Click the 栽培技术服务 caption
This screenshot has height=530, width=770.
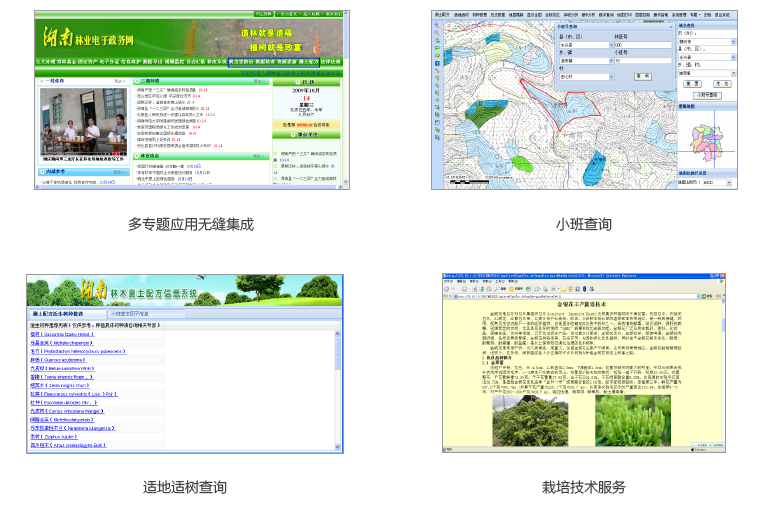pos(584,487)
